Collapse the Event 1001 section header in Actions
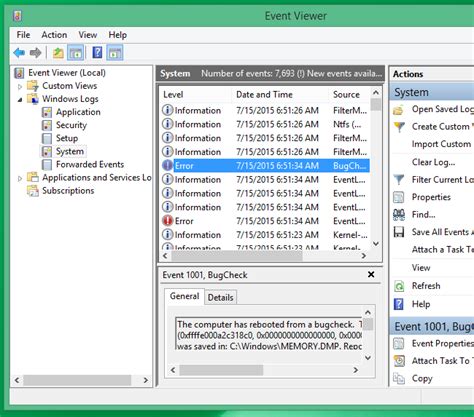Image resolution: width=474 pixels, height=417 pixels. pos(432,326)
